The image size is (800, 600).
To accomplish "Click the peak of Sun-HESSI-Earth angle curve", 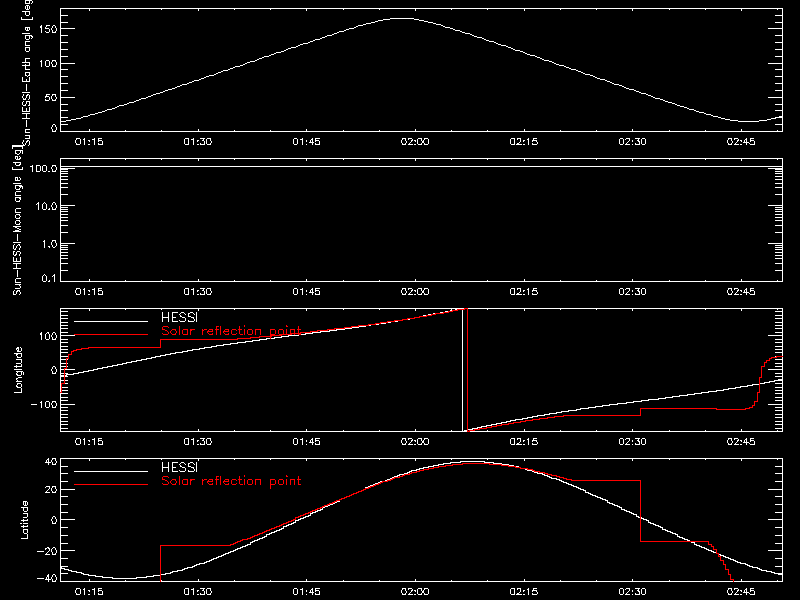I will [403, 18].
